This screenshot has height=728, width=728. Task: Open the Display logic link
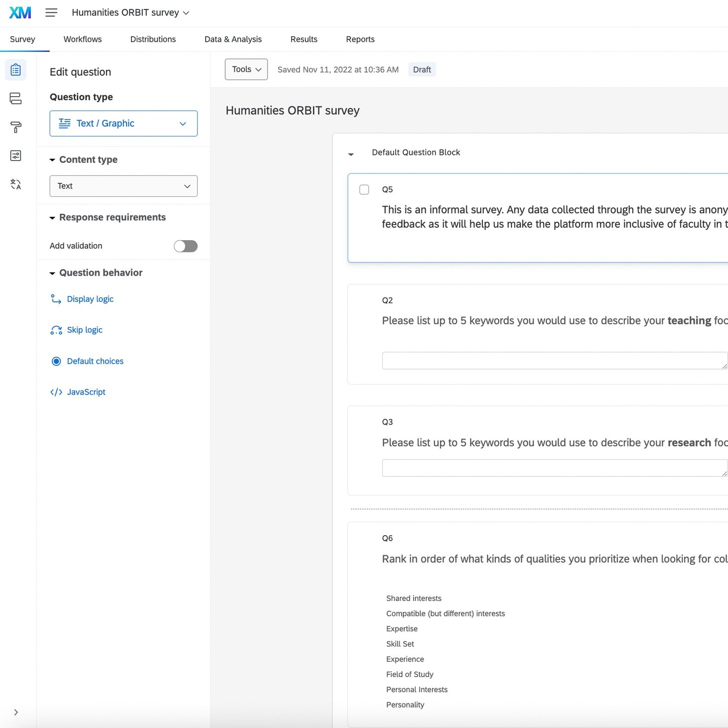[90, 299]
